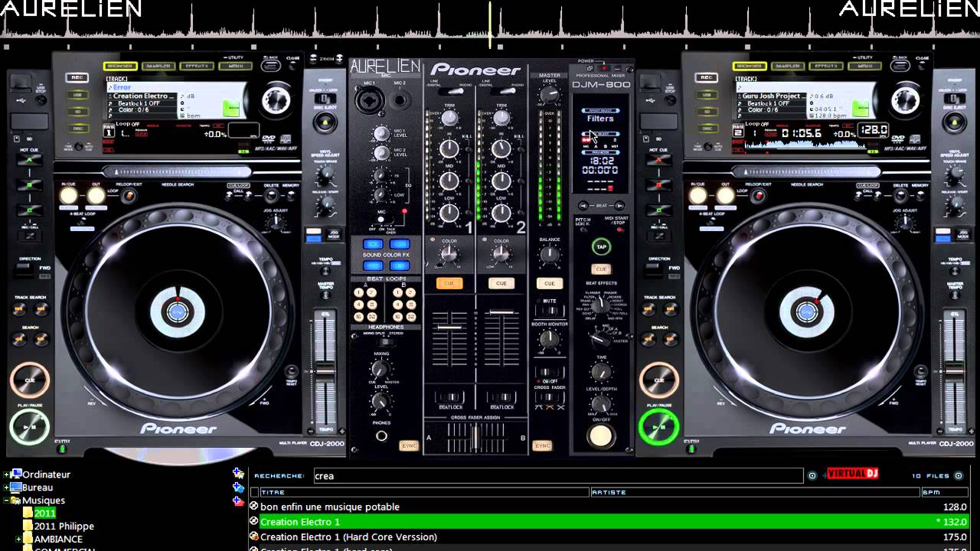Click right SYNC button on mixer
The width and height of the screenshot is (980, 551).
click(x=543, y=445)
